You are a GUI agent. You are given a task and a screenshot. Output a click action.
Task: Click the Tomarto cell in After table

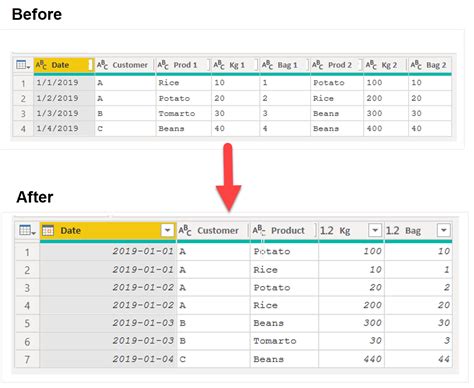point(284,341)
